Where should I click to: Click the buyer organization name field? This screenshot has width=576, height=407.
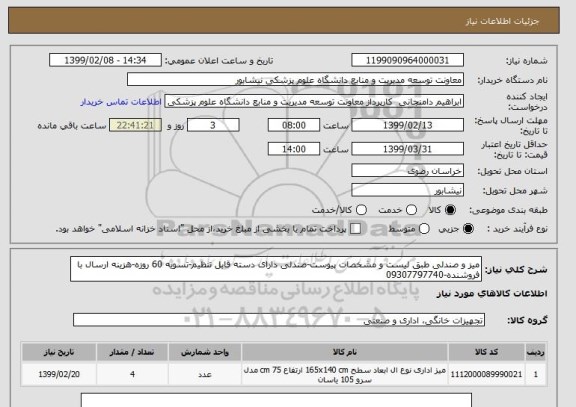[295, 79]
